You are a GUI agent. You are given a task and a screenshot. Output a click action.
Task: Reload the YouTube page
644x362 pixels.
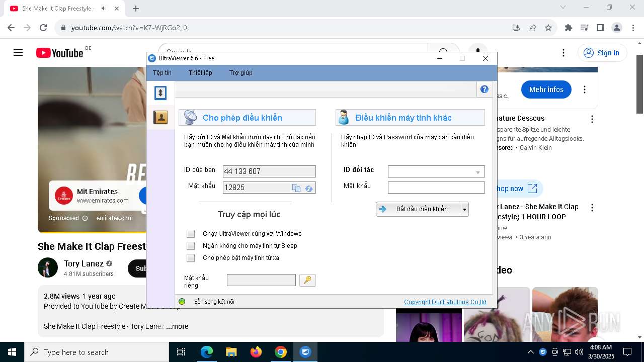point(43,28)
